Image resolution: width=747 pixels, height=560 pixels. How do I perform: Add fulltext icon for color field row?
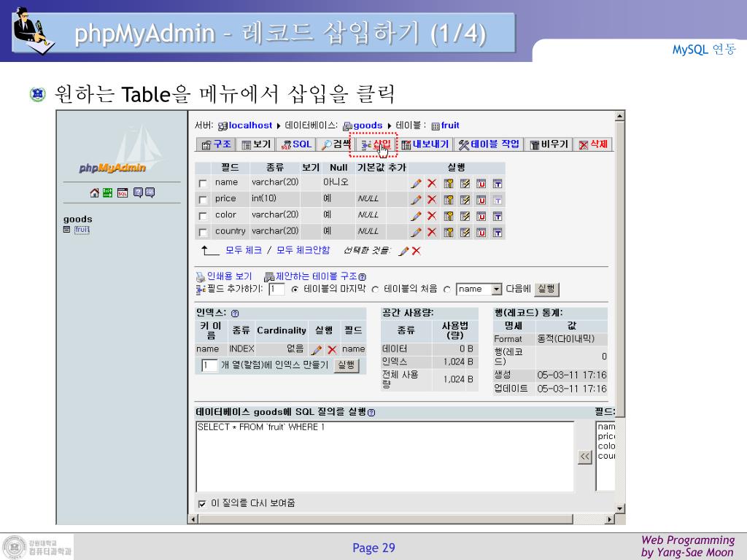click(x=498, y=216)
